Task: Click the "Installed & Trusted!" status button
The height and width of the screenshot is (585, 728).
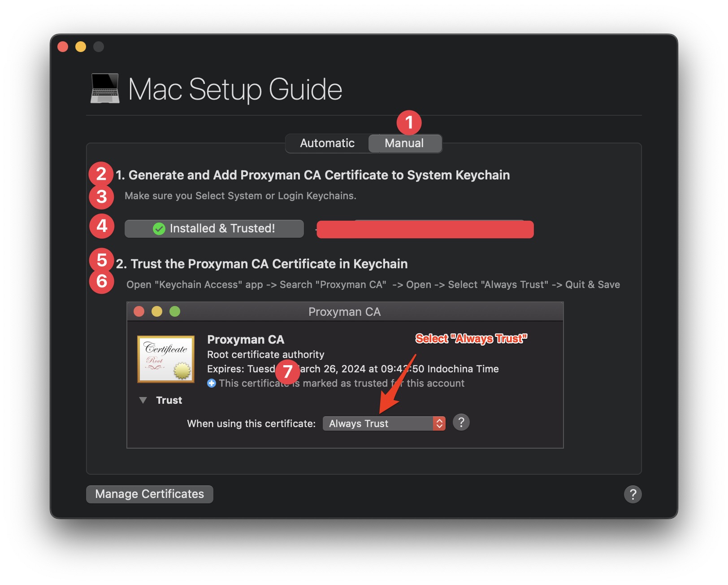Action: [x=214, y=228]
